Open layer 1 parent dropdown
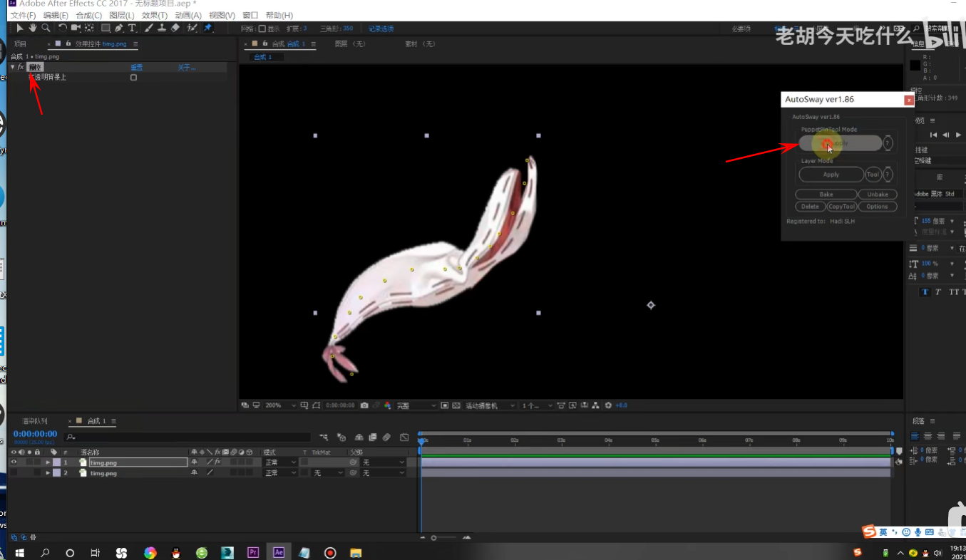Screen dimensions: 966x560 point(383,462)
